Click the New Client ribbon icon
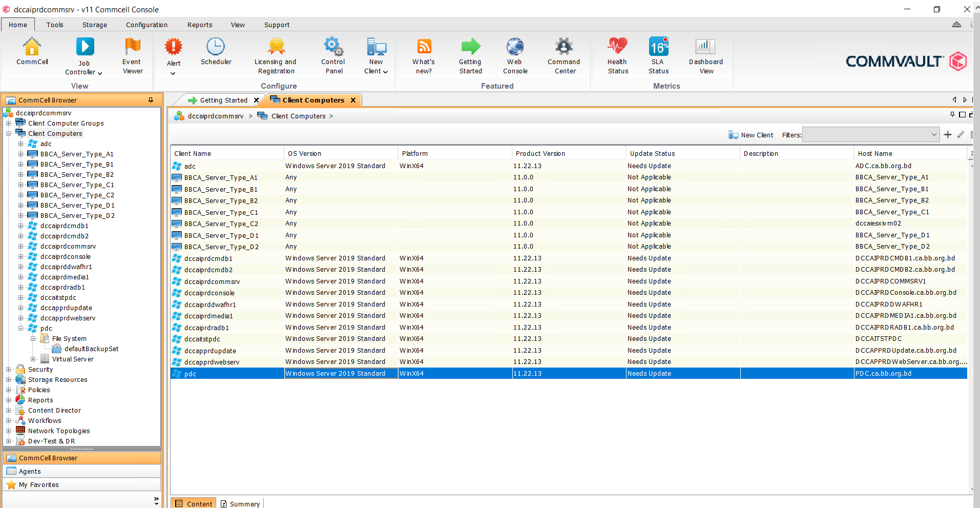The width and height of the screenshot is (980, 508). (x=376, y=56)
